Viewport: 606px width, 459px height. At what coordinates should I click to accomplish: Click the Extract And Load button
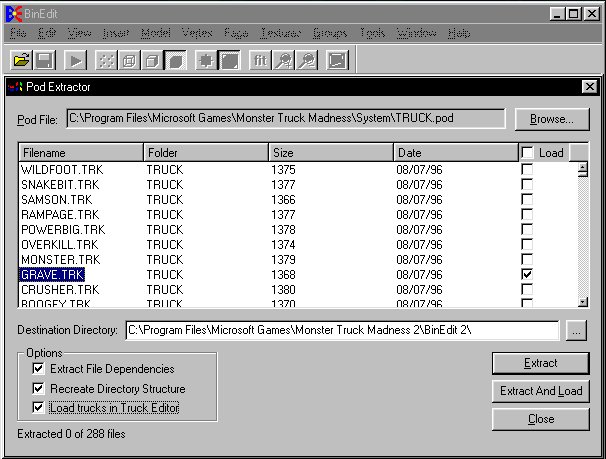[x=540, y=391]
